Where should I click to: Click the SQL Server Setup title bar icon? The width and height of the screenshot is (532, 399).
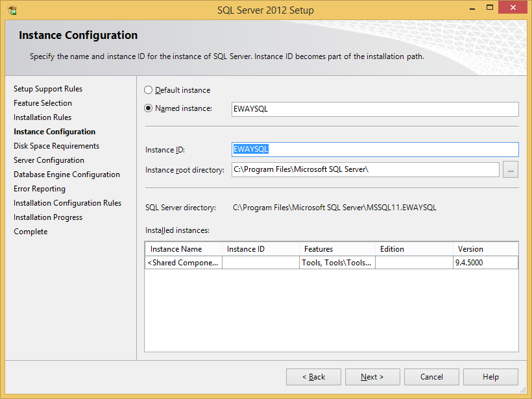point(12,10)
